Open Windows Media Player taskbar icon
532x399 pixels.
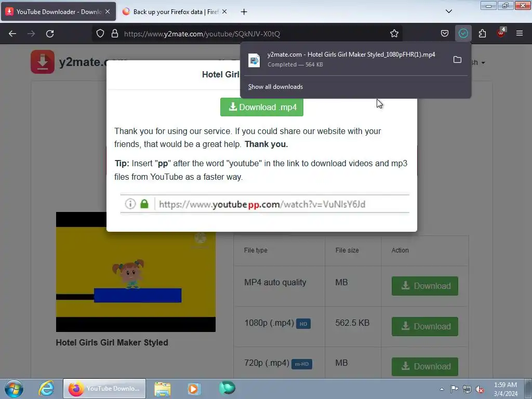pos(194,389)
